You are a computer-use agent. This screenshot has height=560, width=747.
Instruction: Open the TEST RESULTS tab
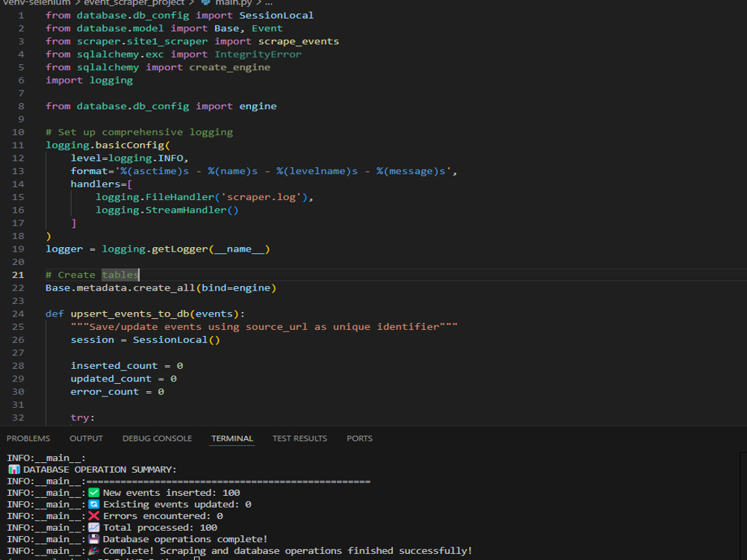click(300, 438)
